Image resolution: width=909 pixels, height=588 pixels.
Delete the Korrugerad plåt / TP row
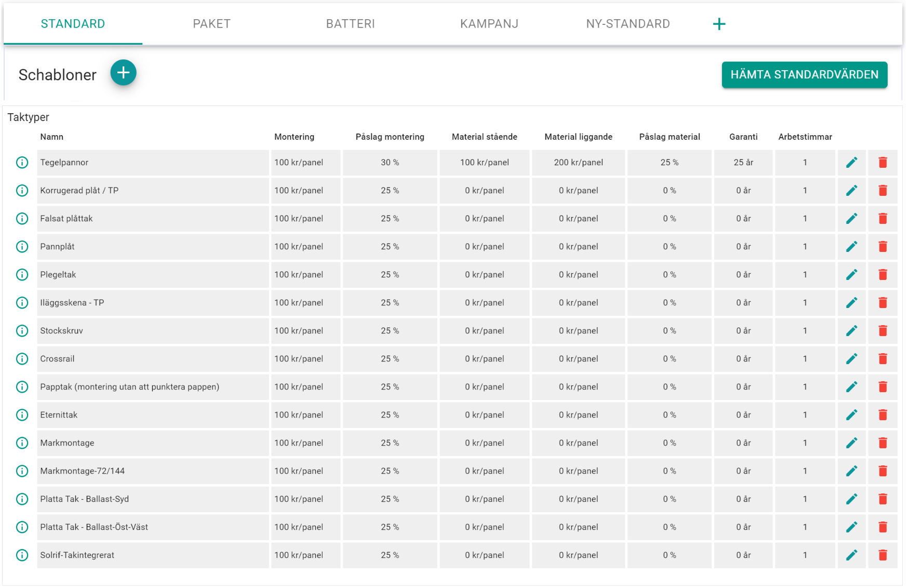coord(883,191)
